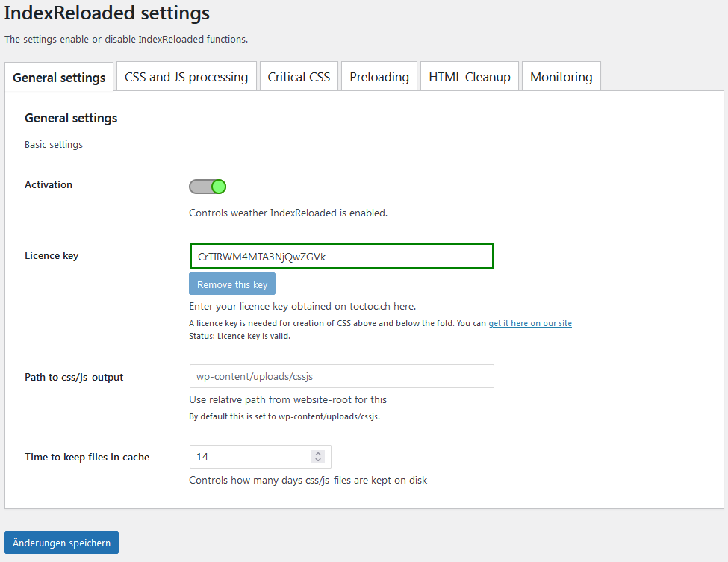Viewport: 728px width, 562px height.
Task: Toggle the Activation switch
Action: point(208,187)
